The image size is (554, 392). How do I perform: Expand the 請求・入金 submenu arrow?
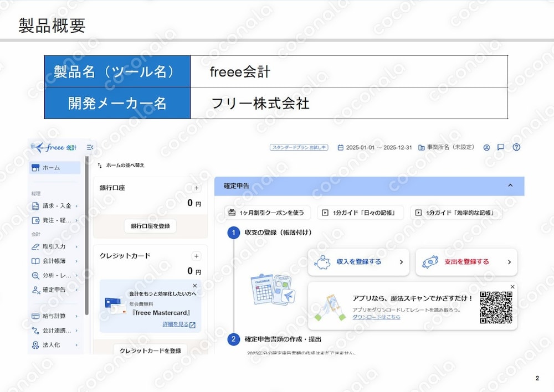(76, 205)
